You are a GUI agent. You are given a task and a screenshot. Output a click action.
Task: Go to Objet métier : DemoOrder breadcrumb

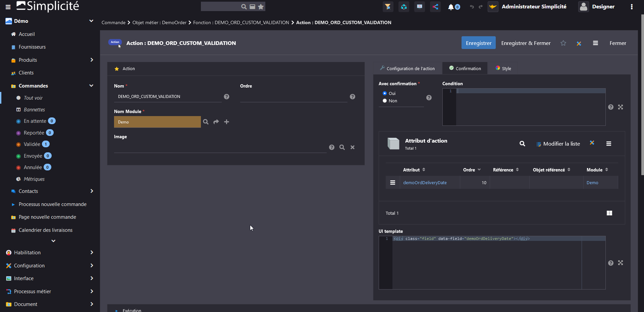(x=159, y=22)
